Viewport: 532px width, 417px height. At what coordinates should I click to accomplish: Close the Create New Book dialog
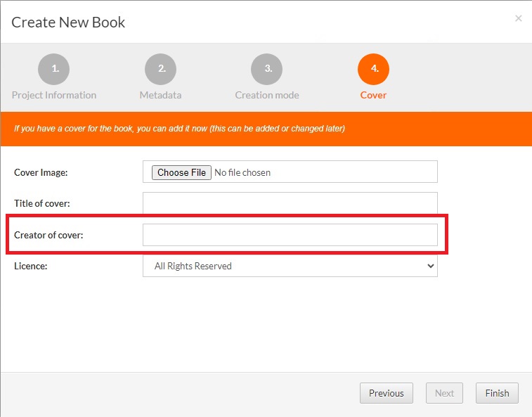pos(519,18)
